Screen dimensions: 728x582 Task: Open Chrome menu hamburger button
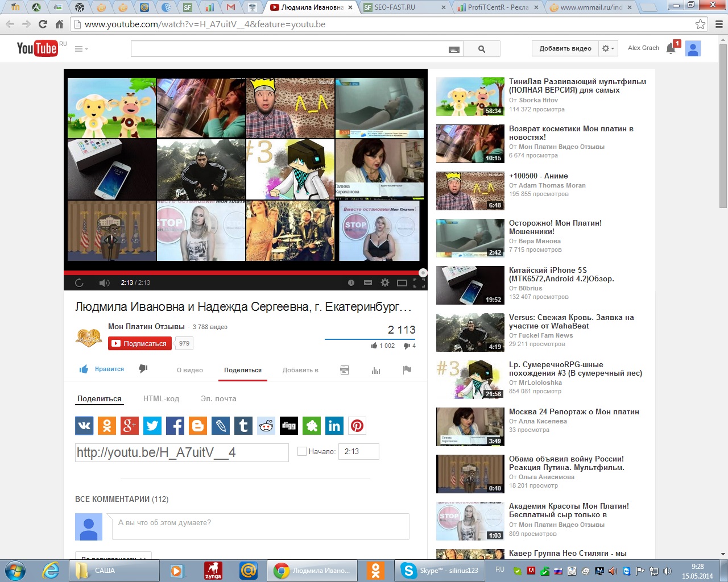tap(719, 24)
